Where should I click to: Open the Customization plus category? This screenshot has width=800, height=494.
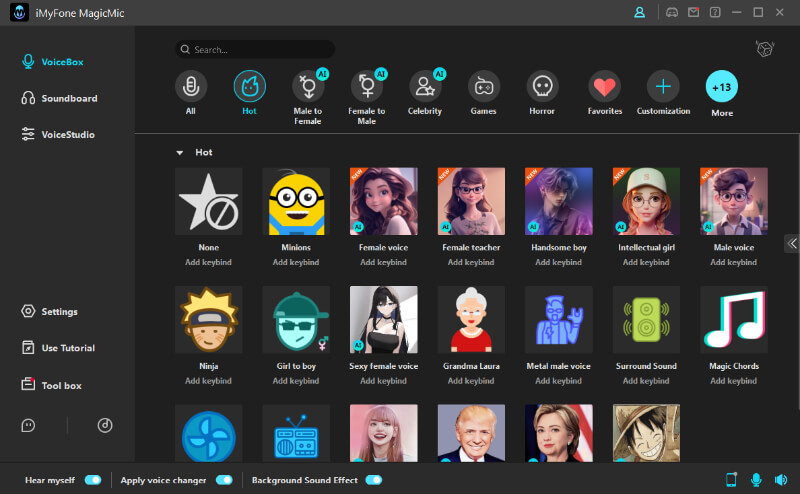click(663, 86)
